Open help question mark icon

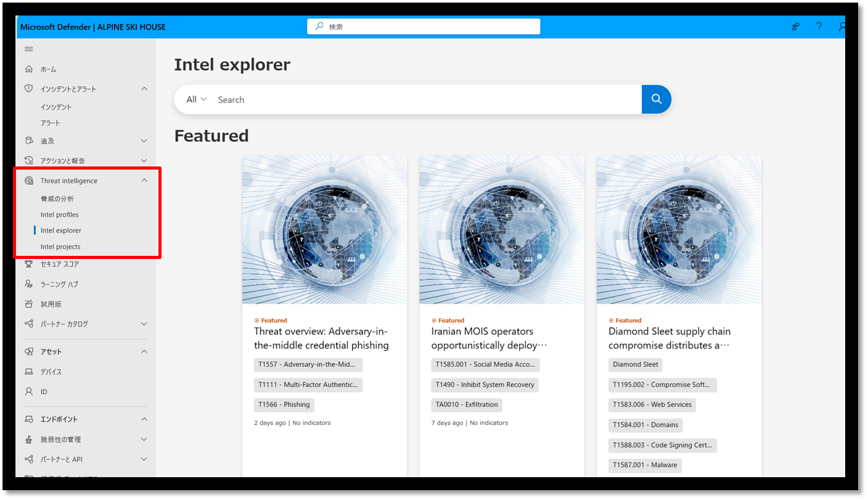[819, 27]
